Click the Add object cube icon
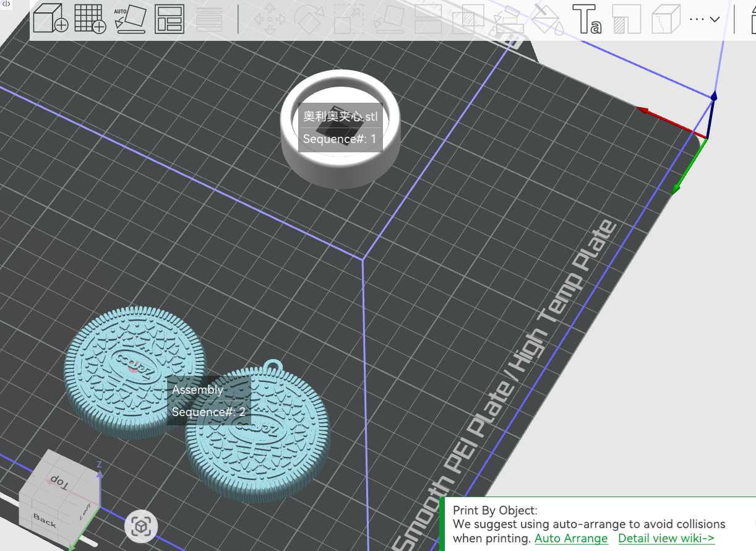Viewport: 756px width, 551px height. click(x=50, y=18)
